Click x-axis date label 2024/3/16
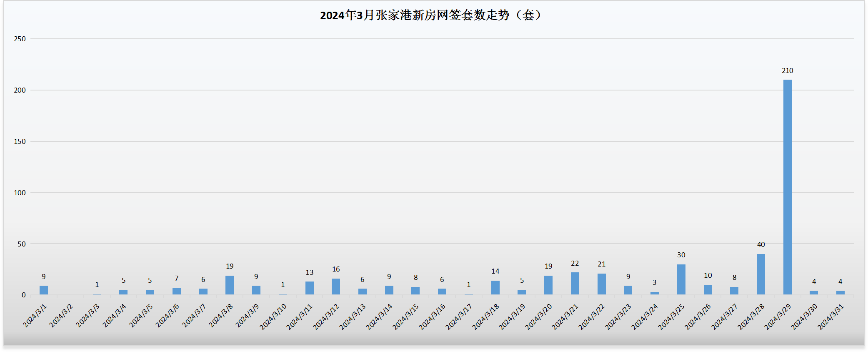Screen dimensions: 868x352 (x=433, y=317)
